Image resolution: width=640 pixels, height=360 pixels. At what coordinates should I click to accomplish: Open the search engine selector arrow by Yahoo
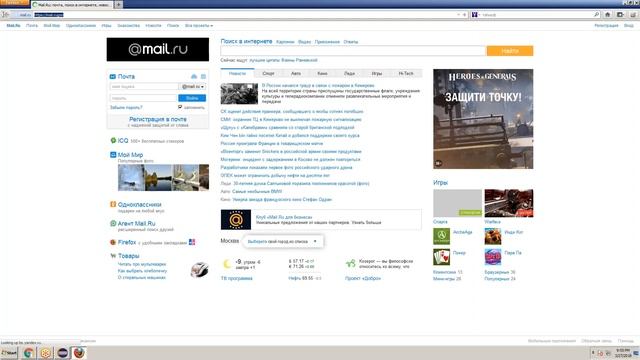(479, 15)
